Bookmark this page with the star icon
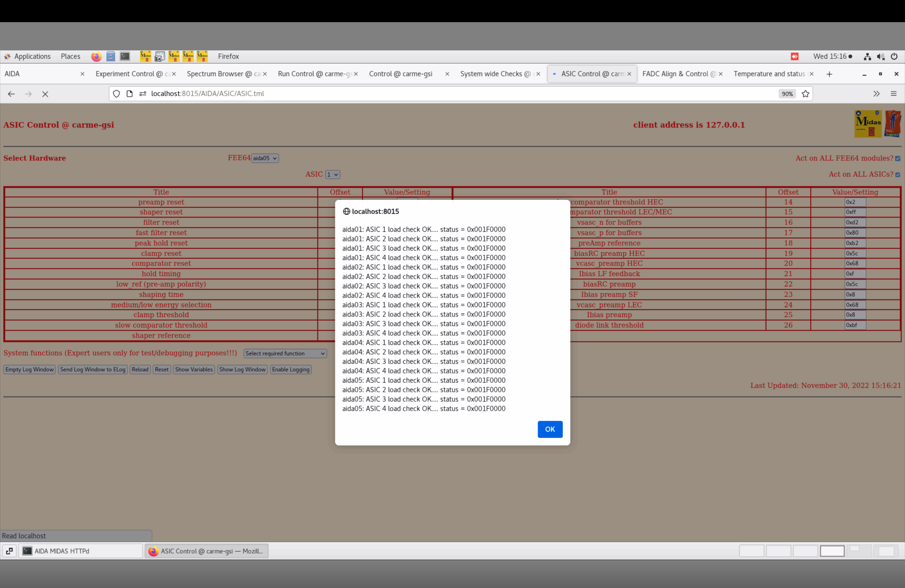Screen dimensions: 905x588 click(x=805, y=94)
